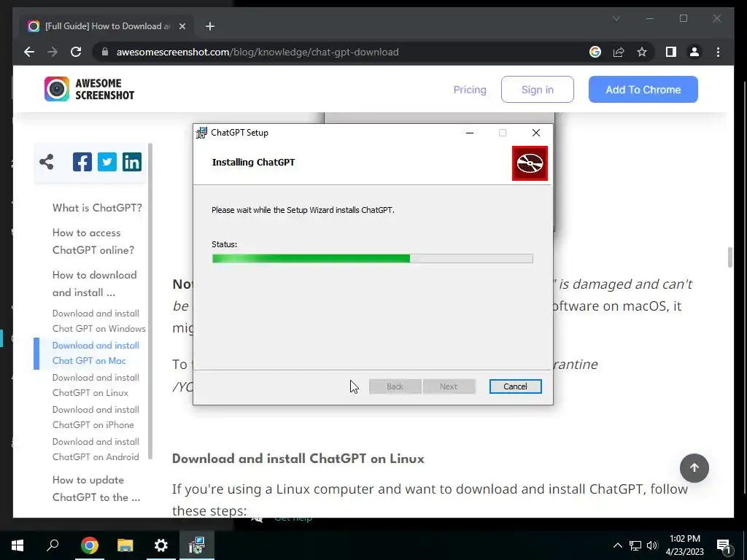Share article on Twitter
Viewport: 747px width, 560px height.
[107, 162]
